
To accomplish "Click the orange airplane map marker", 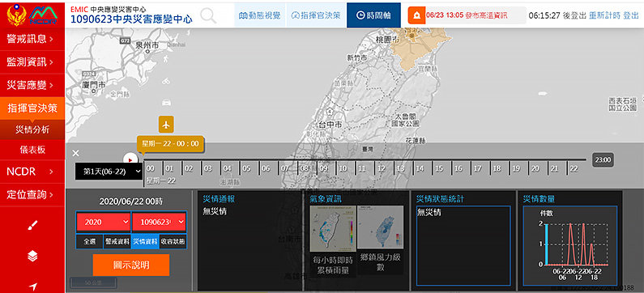I will [x=166, y=125].
